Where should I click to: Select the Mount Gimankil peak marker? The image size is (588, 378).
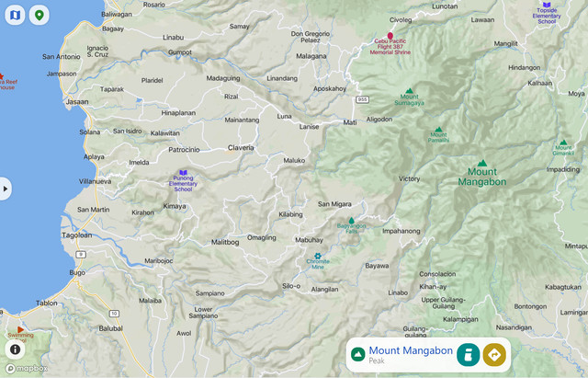click(x=563, y=143)
